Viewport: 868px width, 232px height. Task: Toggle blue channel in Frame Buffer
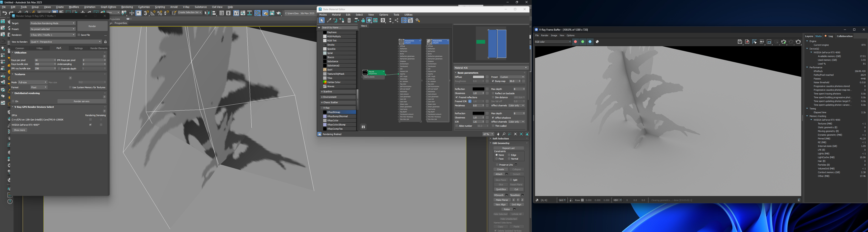click(x=590, y=42)
